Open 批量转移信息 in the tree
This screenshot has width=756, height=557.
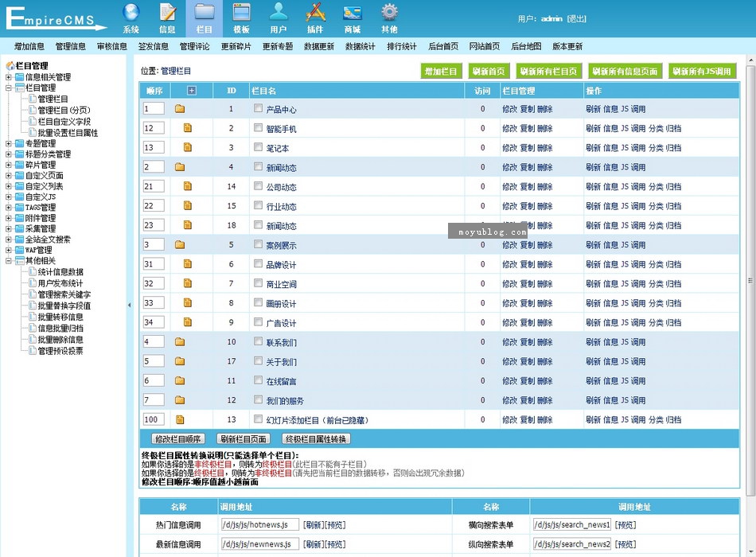tap(60, 317)
